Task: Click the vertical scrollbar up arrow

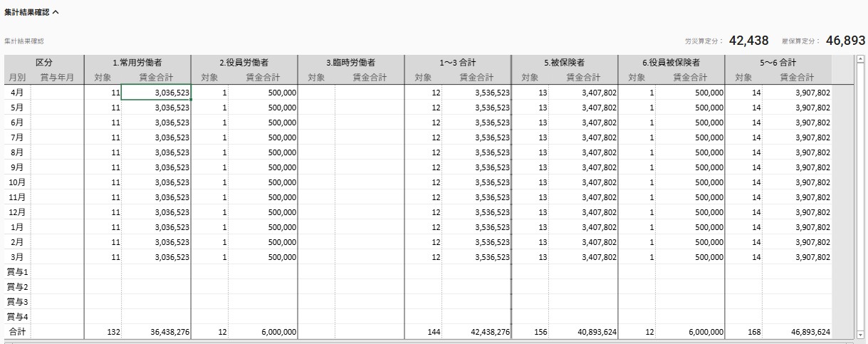Action: point(861,60)
